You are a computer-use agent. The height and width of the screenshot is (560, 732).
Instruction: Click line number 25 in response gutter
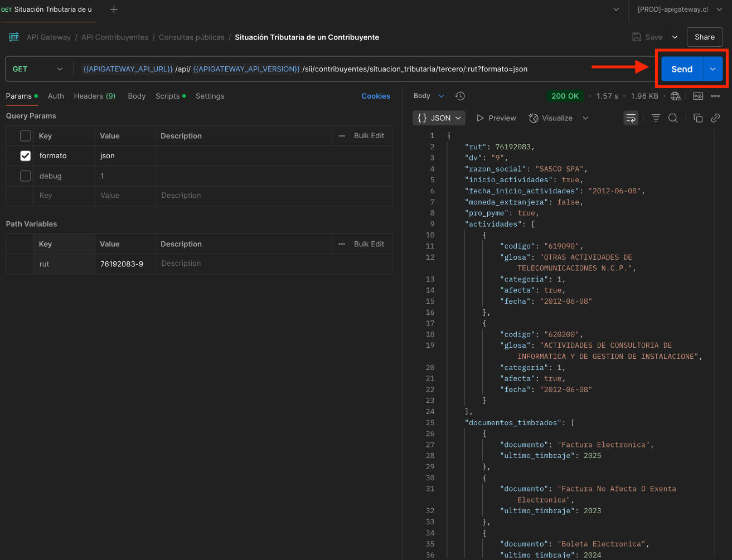430,423
